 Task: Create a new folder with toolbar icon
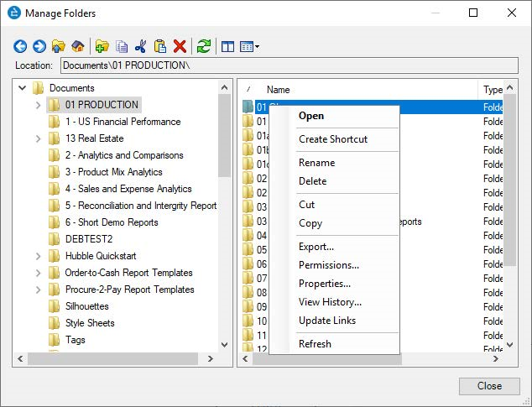point(102,46)
